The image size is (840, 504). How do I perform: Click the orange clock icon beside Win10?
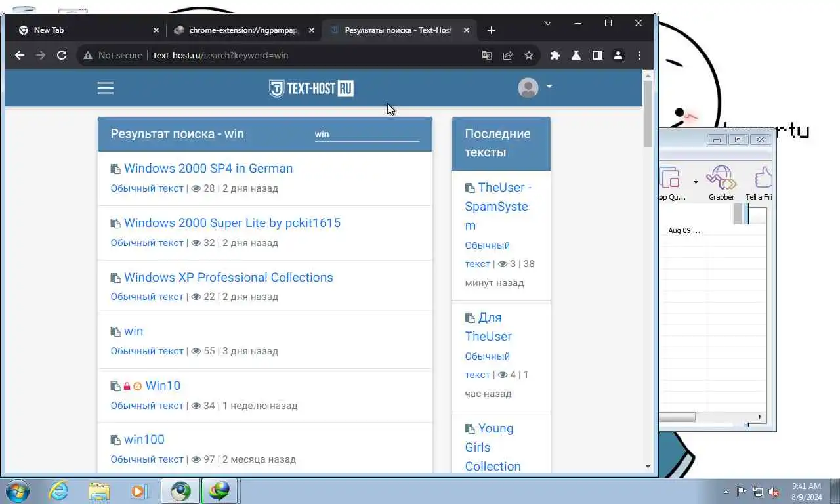coord(137,387)
